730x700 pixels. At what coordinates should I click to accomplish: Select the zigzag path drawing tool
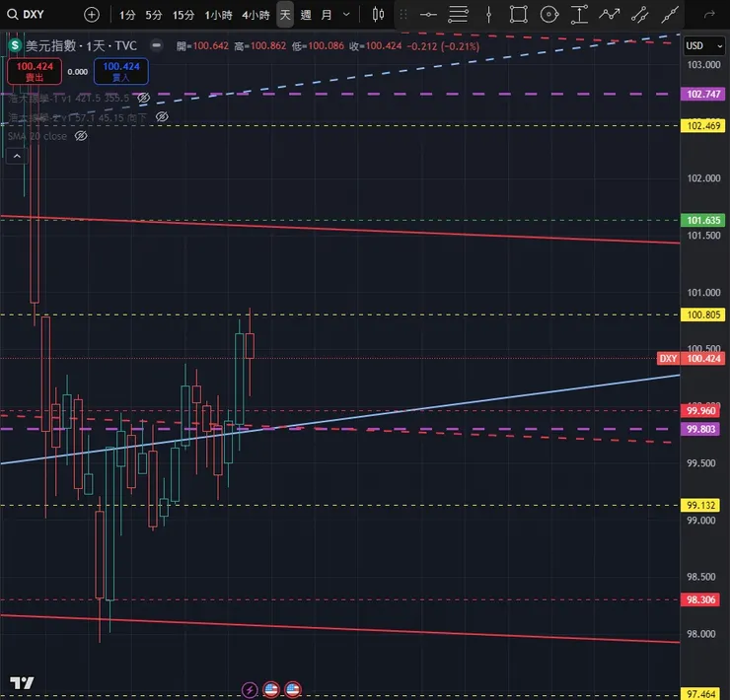coord(610,15)
